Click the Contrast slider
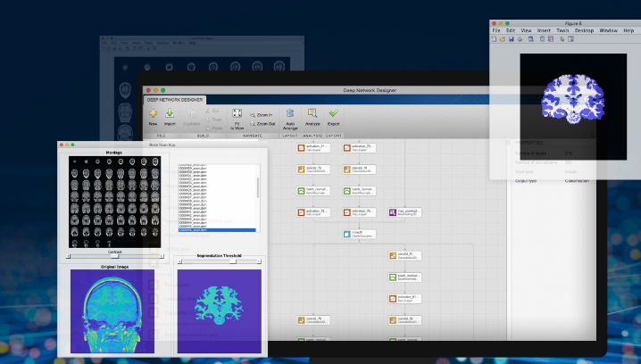 click(114, 256)
